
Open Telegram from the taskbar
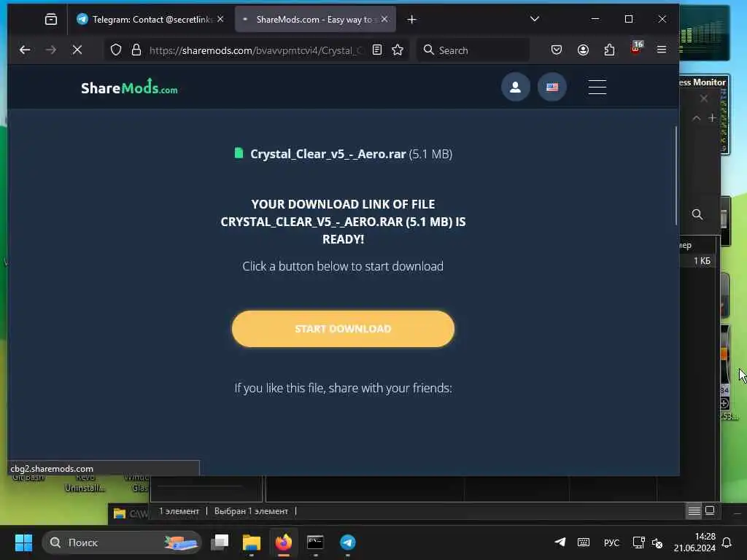[347, 542]
